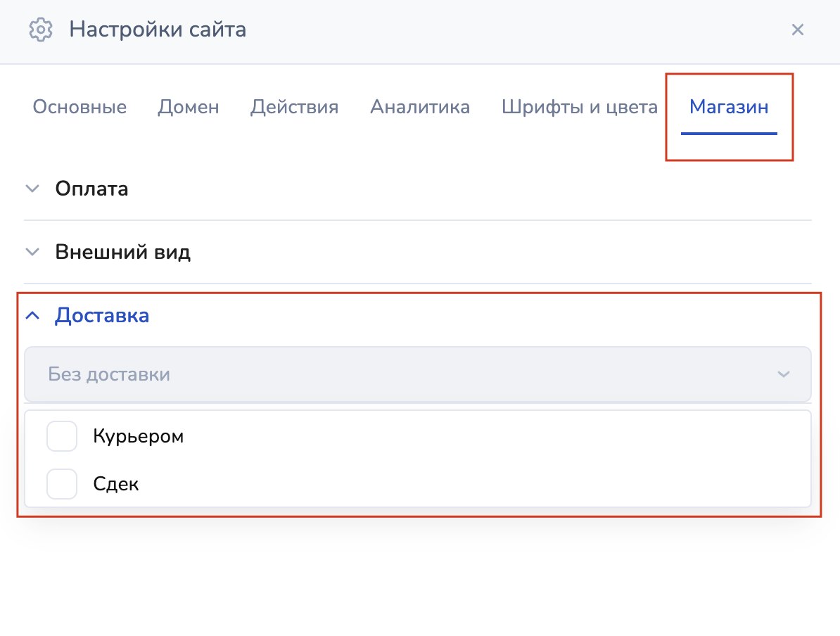Click the Внешний вид section heading
The height and width of the screenshot is (636, 840).
pyautogui.click(x=122, y=252)
